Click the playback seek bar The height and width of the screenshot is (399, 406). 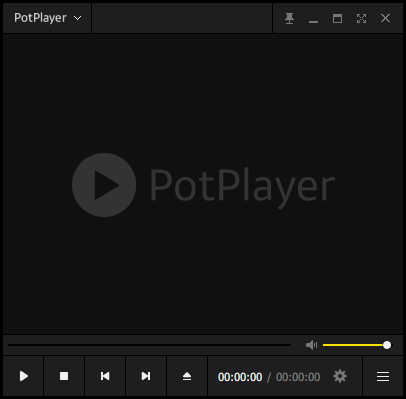click(x=149, y=345)
